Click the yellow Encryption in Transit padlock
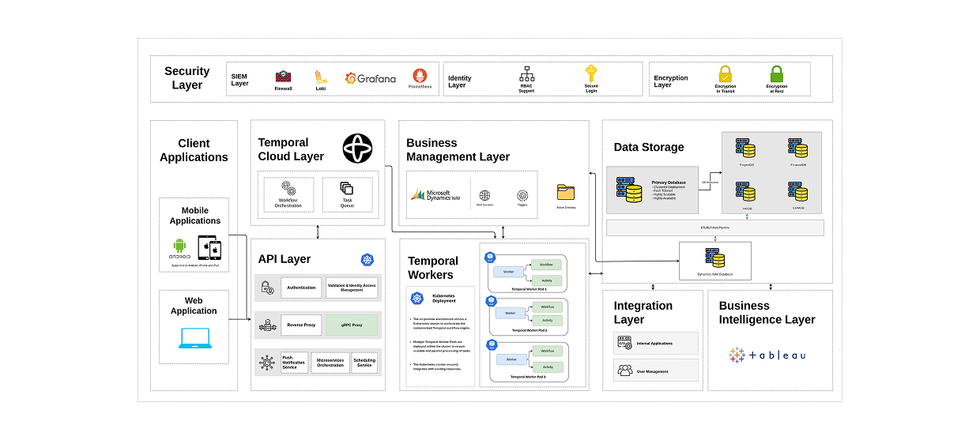Screen dimensions: 980x440 click(x=726, y=74)
